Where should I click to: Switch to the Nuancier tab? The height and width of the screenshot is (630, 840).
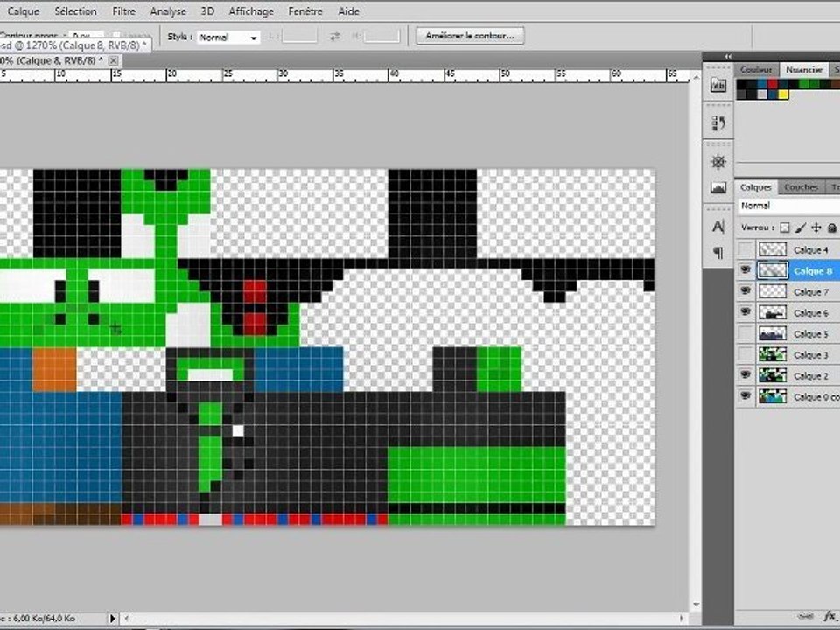(803, 70)
